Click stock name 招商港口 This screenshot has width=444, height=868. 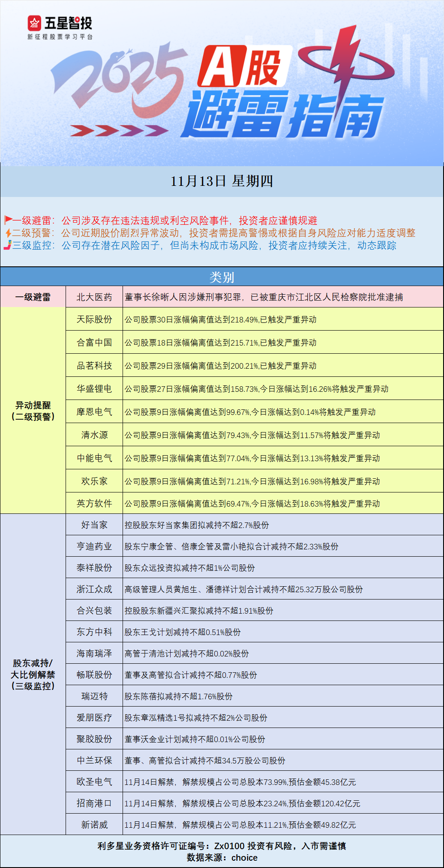(94, 803)
